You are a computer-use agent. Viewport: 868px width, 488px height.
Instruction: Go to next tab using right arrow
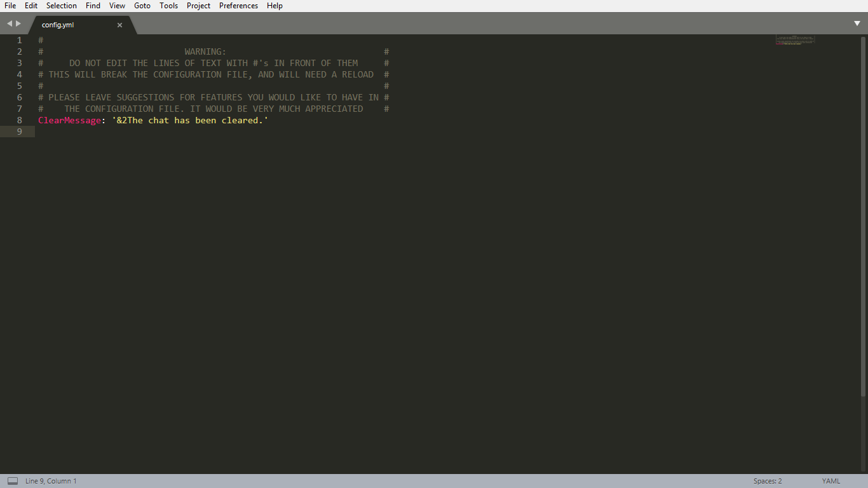tap(18, 24)
